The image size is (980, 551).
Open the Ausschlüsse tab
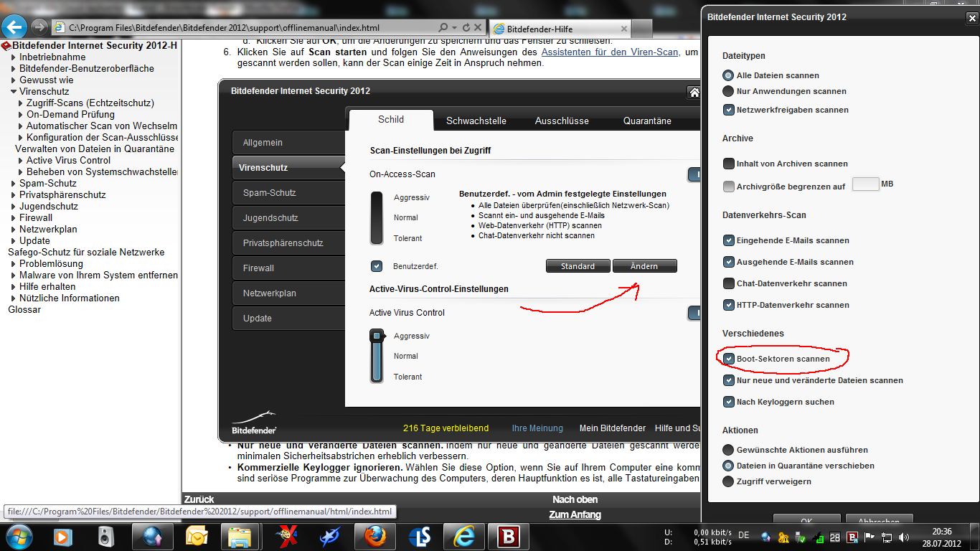tap(562, 121)
